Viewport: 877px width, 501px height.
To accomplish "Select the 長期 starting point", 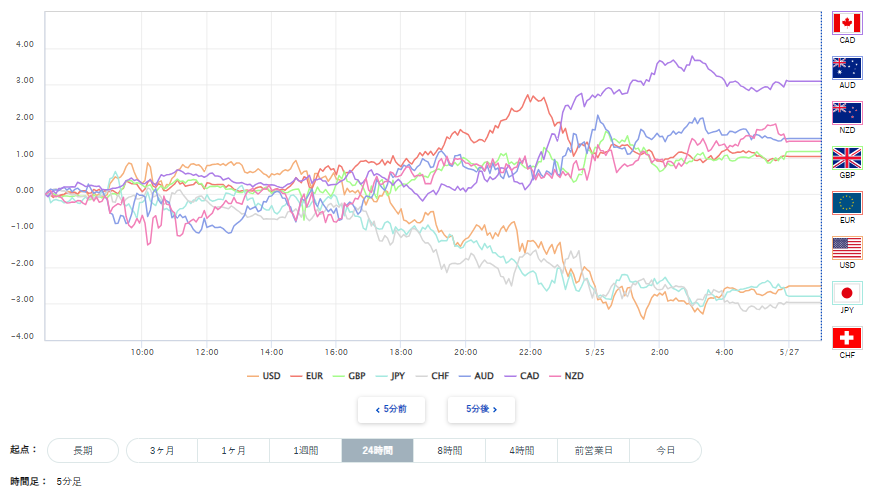I will [x=83, y=451].
